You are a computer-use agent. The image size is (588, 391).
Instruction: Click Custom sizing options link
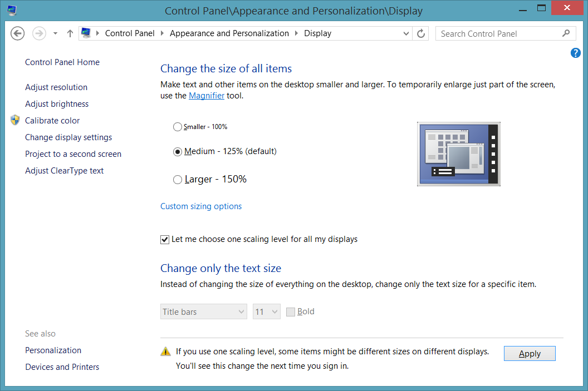[201, 206]
